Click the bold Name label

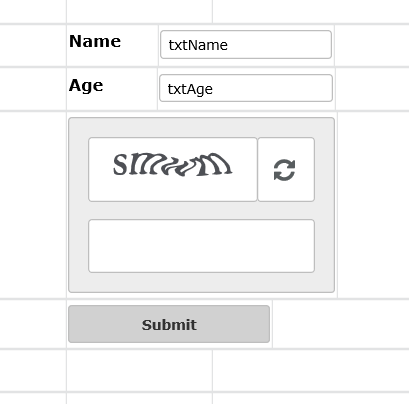95,41
